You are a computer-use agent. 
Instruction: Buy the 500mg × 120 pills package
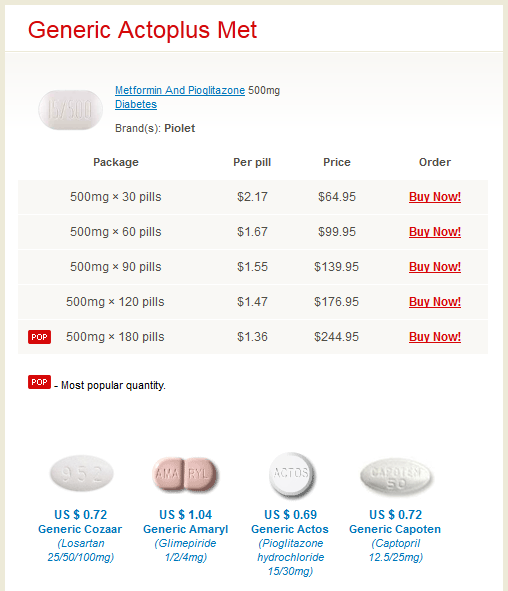tap(435, 302)
